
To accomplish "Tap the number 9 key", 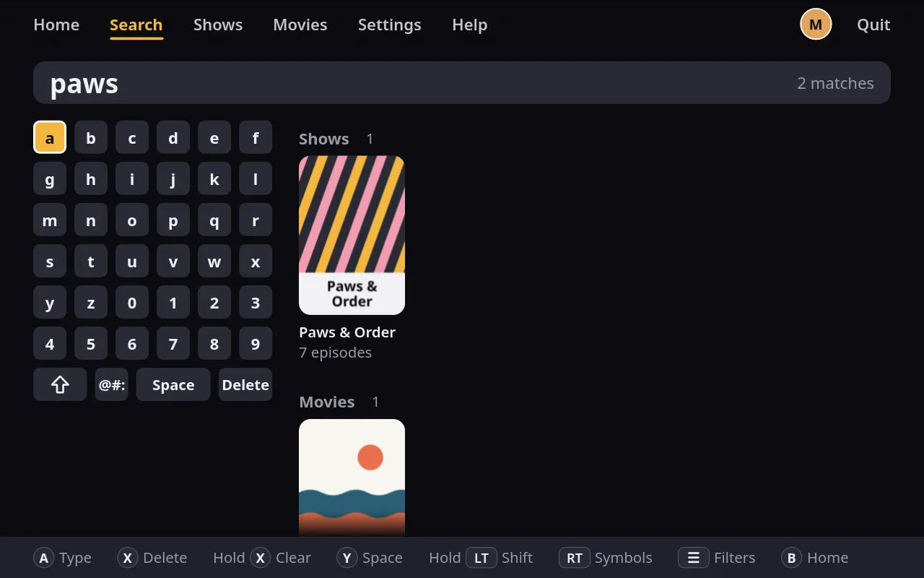I will click(x=256, y=343).
